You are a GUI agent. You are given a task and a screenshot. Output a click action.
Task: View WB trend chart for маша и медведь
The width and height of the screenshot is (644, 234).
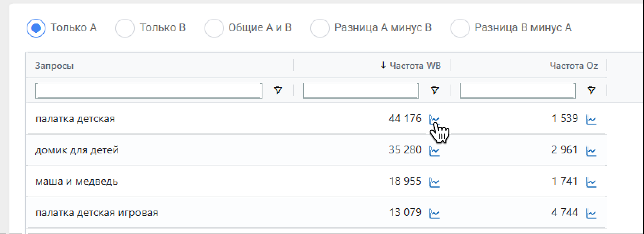tap(434, 182)
